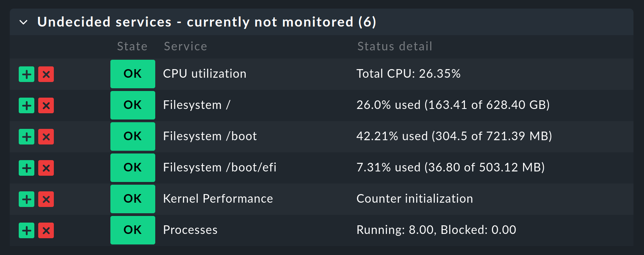Click the State column header
This screenshot has width=644, height=255.
(132, 46)
